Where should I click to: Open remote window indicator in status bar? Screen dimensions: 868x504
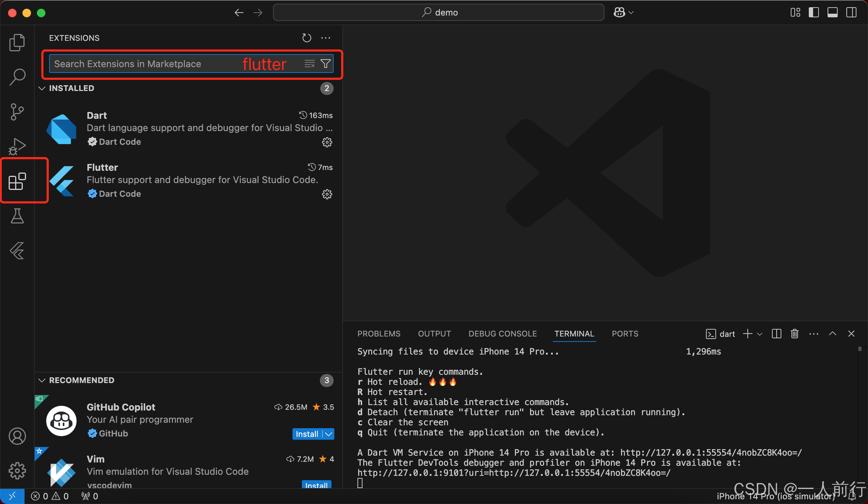click(x=12, y=496)
